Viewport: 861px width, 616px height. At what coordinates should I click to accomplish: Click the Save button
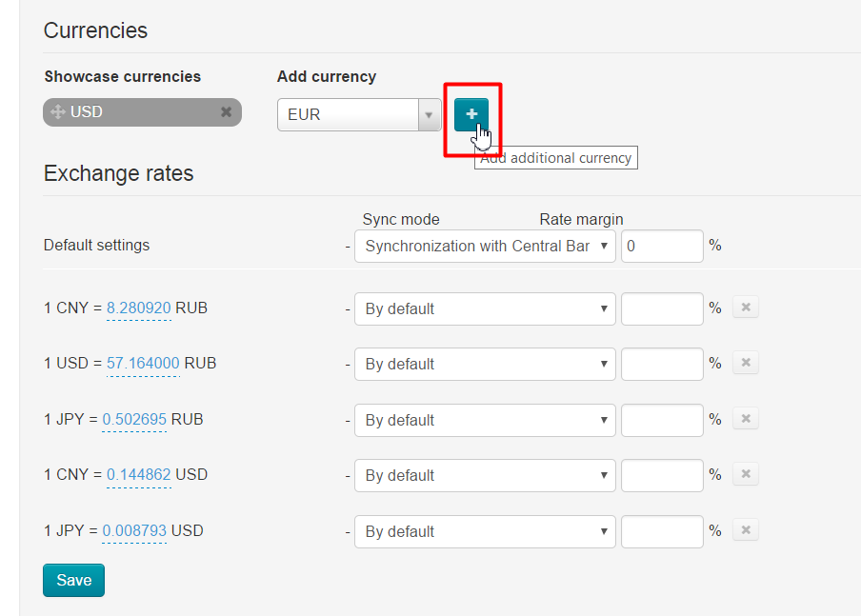point(73,581)
